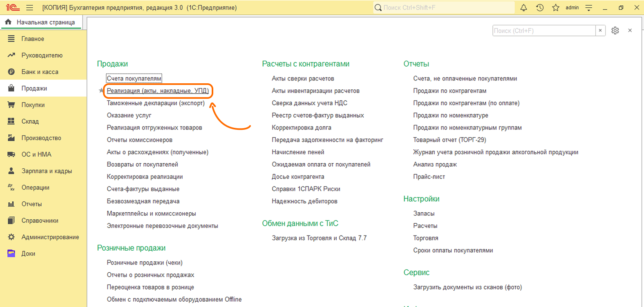Open Безвозмездная передача
Viewport: 644px width, 307px height.
(x=143, y=201)
